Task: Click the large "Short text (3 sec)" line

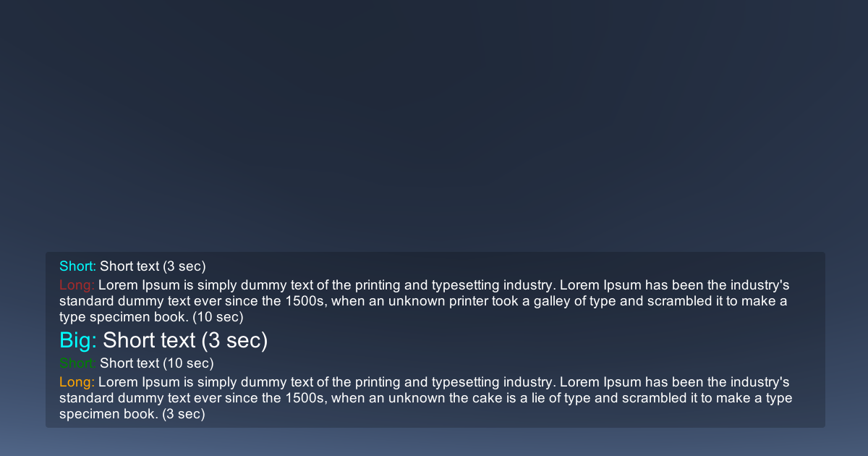Action: [x=185, y=340]
